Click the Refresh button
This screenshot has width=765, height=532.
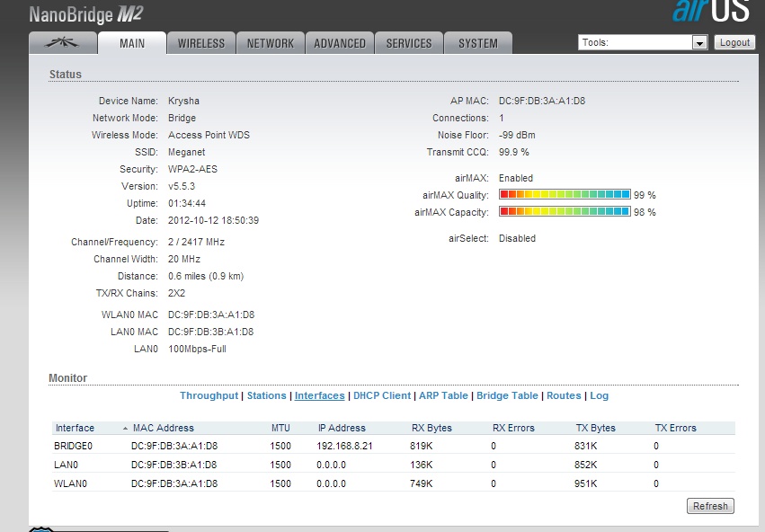click(709, 506)
